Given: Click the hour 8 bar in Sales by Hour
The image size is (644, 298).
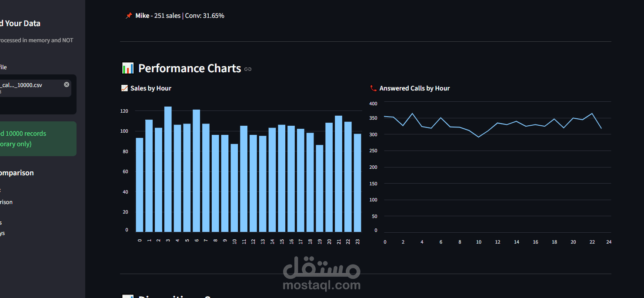Looking at the screenshot, I should pyautogui.click(x=215, y=184).
